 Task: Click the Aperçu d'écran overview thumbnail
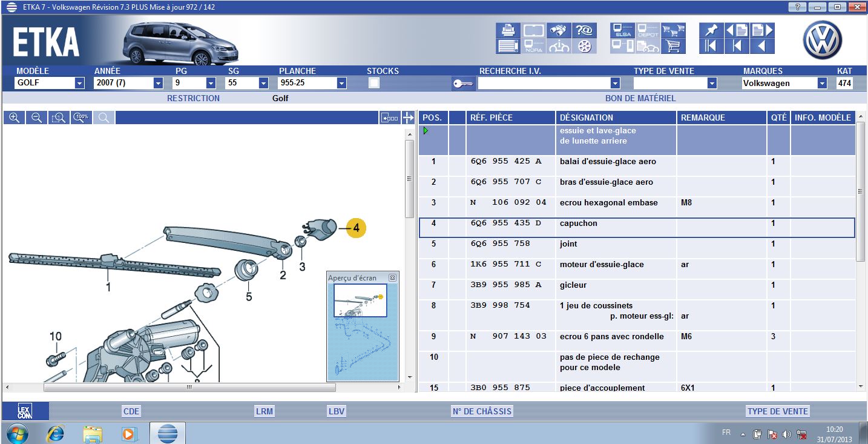click(363, 331)
